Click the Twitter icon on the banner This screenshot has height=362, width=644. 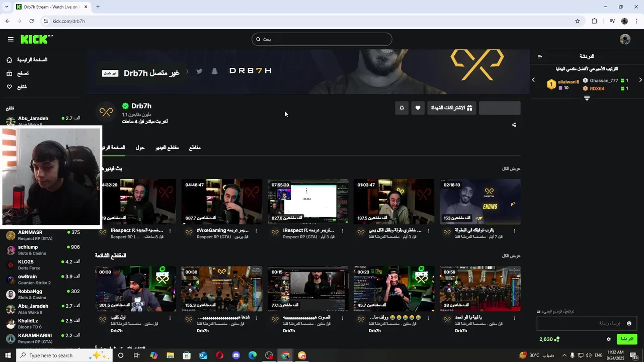coord(199,71)
